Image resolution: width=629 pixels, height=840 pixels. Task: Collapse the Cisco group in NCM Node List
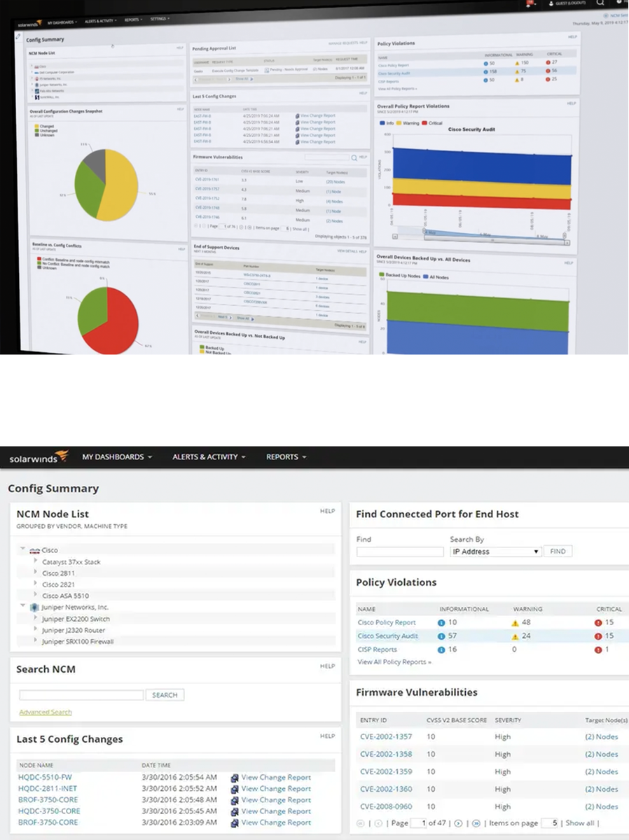[x=23, y=550]
